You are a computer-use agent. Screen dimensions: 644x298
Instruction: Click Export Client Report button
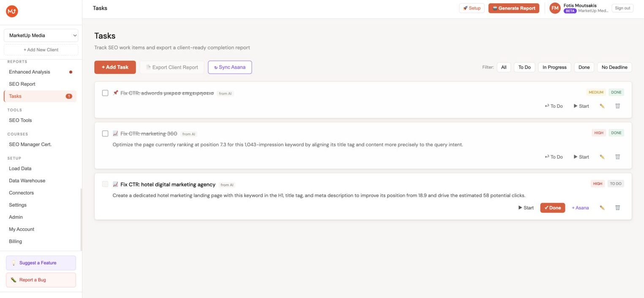point(172,67)
